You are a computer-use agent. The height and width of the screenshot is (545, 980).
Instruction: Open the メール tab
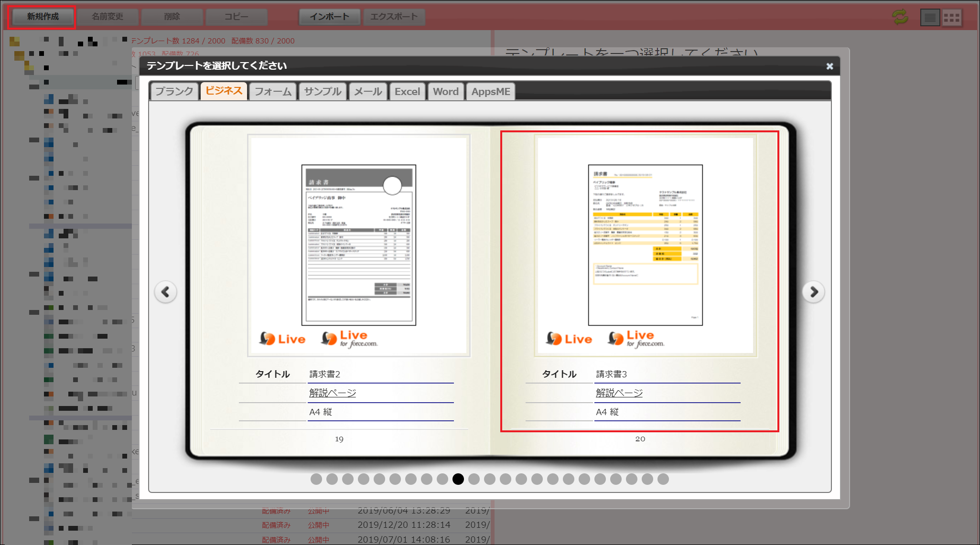click(x=368, y=91)
